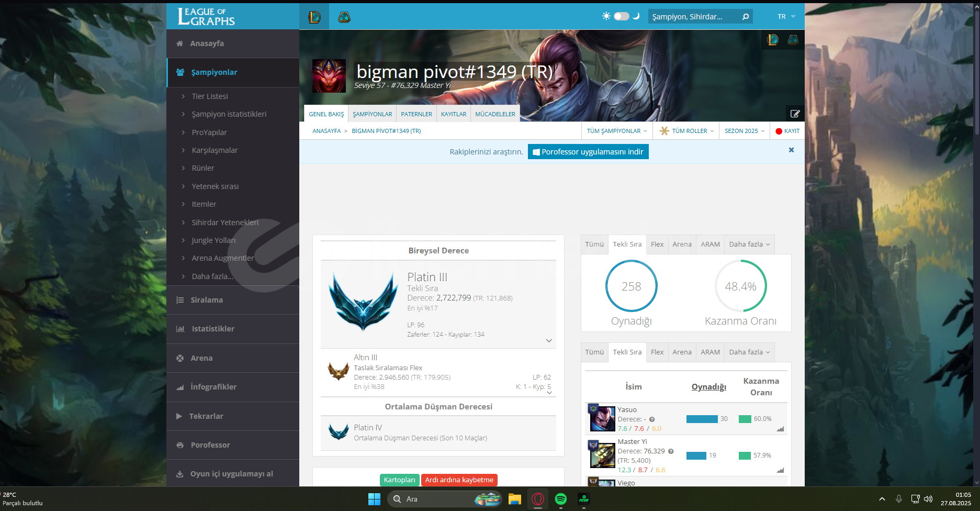This screenshot has width=980, height=511.
Task: Click the Arena sidebar icon
Action: 180,358
